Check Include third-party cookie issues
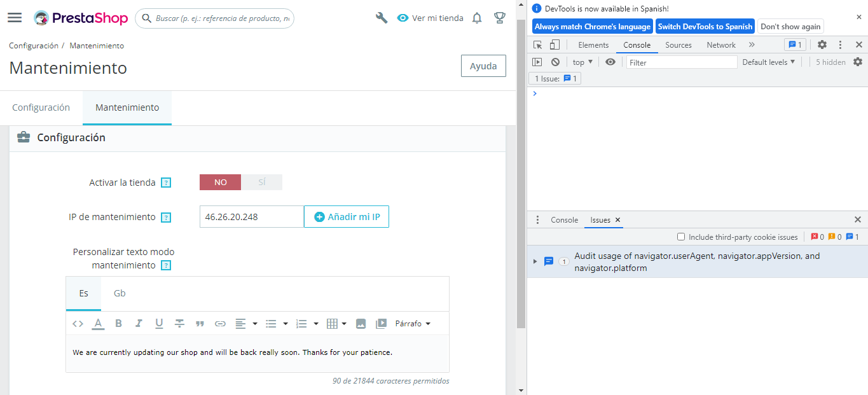Viewport: 868px width, 395px height. pyautogui.click(x=681, y=237)
